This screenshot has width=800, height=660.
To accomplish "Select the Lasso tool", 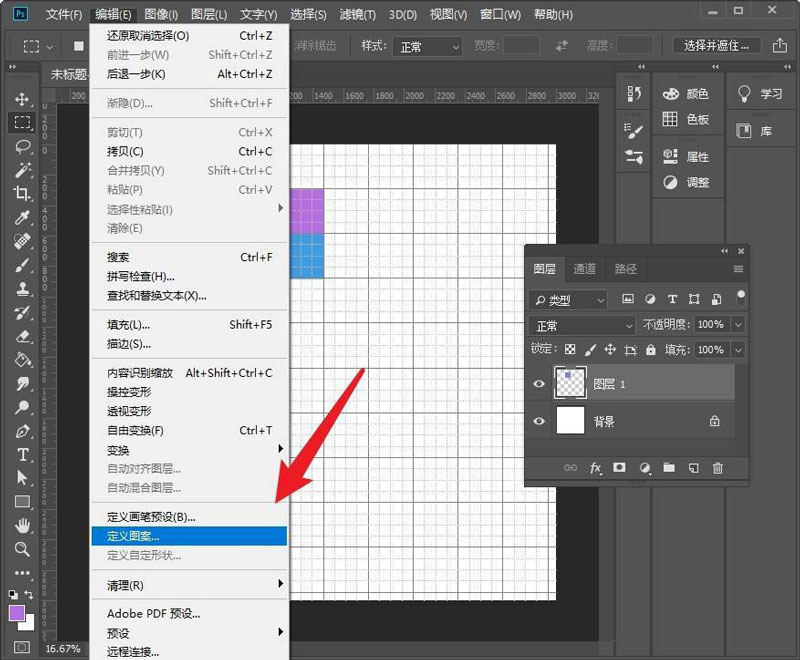I will pos(20,147).
